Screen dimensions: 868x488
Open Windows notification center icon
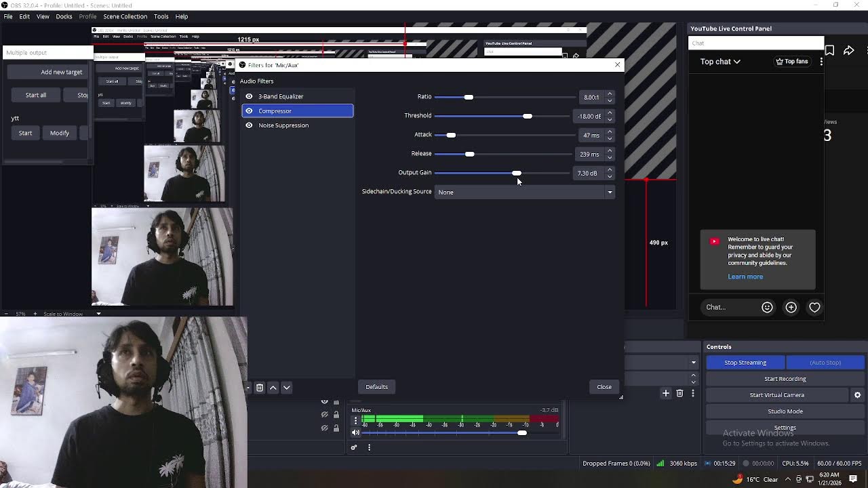[853, 479]
